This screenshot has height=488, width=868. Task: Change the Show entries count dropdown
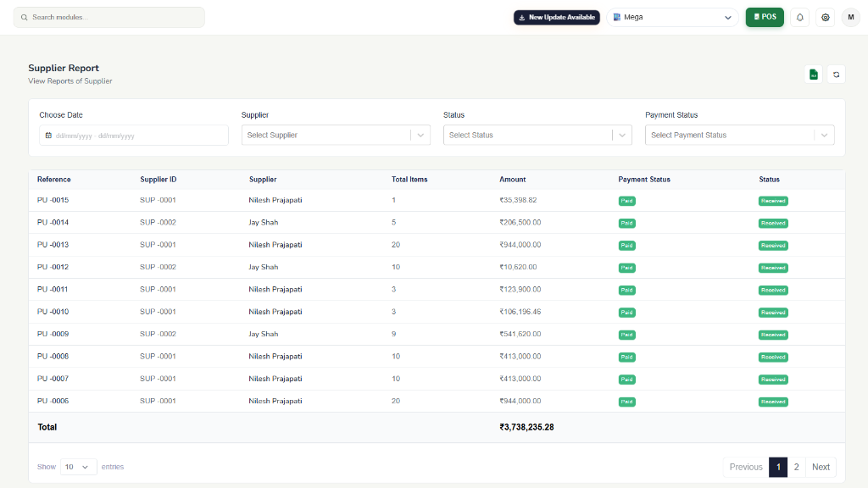click(78, 467)
